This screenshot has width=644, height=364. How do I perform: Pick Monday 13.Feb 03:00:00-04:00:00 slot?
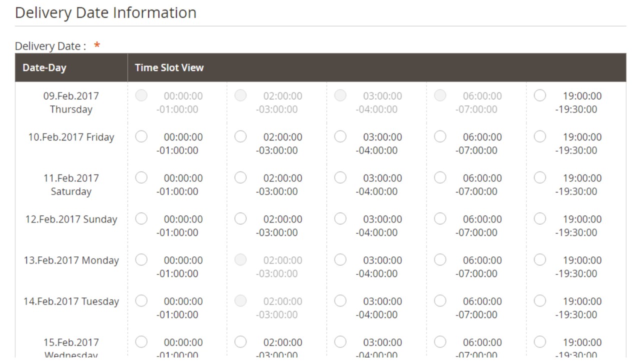pos(340,259)
